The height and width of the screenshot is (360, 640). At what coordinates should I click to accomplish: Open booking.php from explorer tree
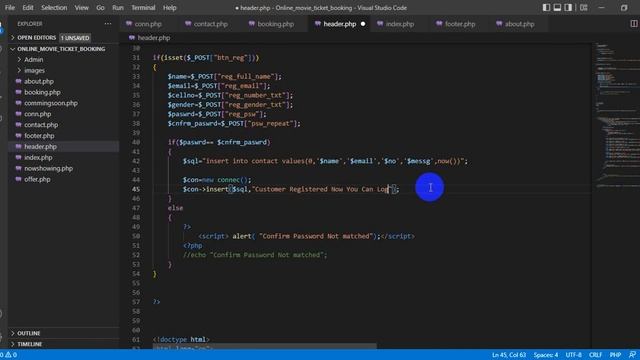(x=42, y=92)
